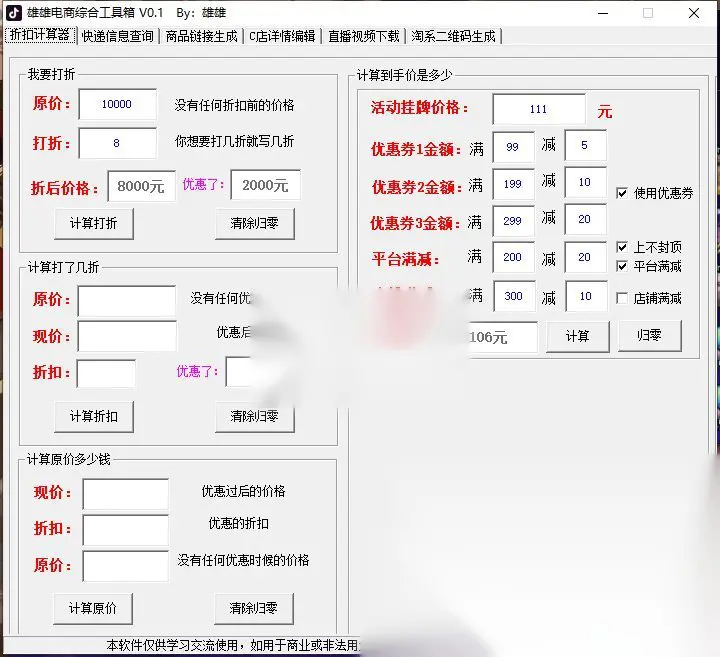Click the result field showing 106元
The height and width of the screenshot is (657, 720).
point(501,337)
